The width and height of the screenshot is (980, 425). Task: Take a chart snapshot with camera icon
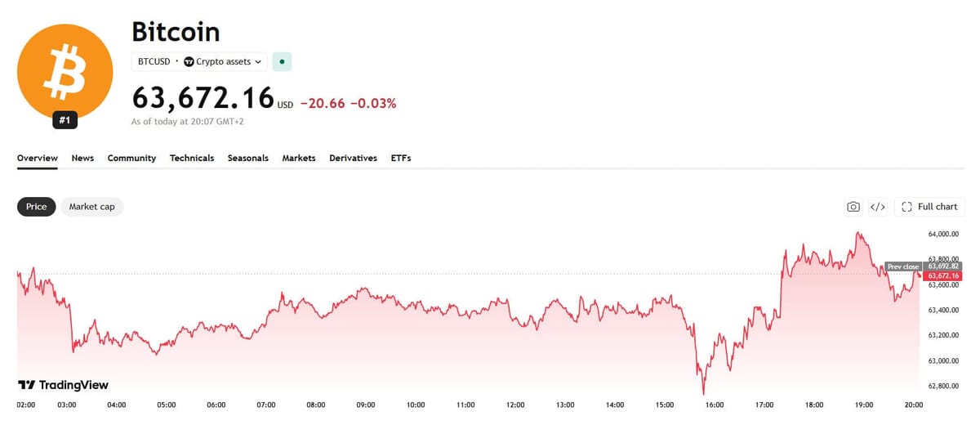click(853, 207)
